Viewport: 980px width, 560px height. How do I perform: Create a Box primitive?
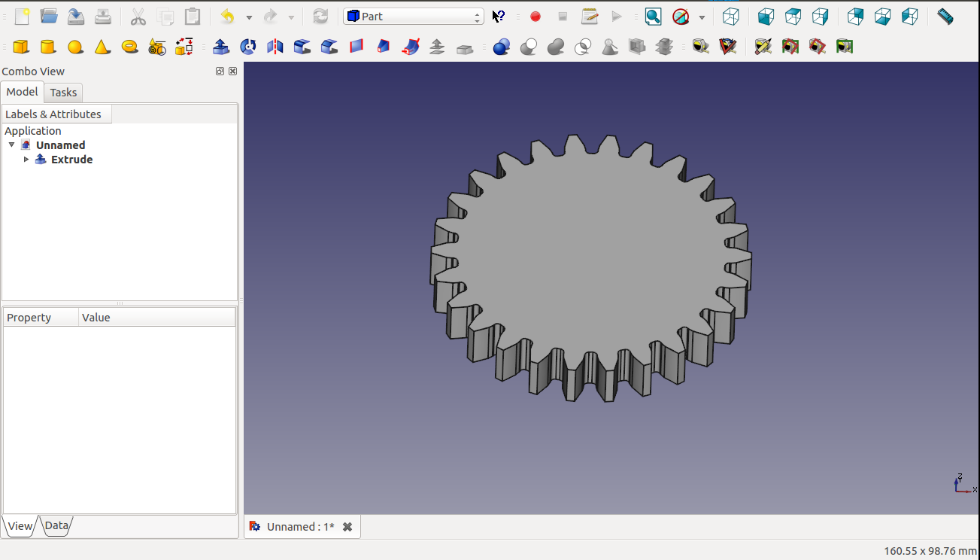[x=21, y=47]
